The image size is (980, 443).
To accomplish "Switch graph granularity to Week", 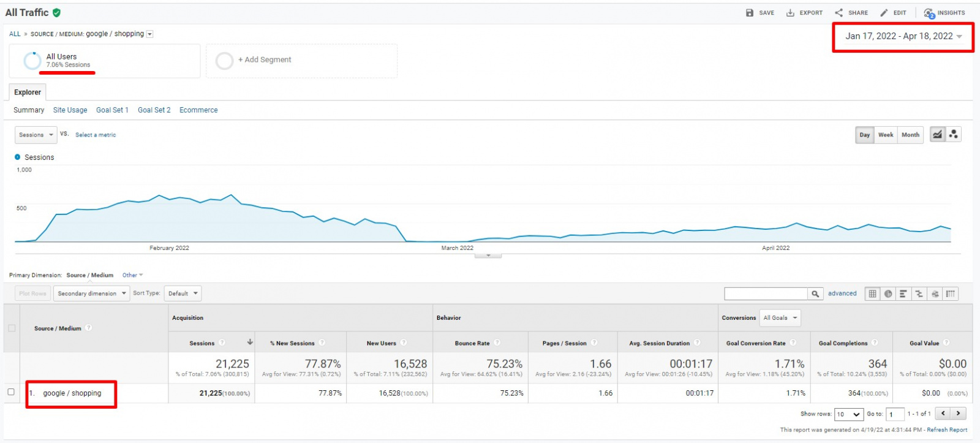I will click(885, 135).
